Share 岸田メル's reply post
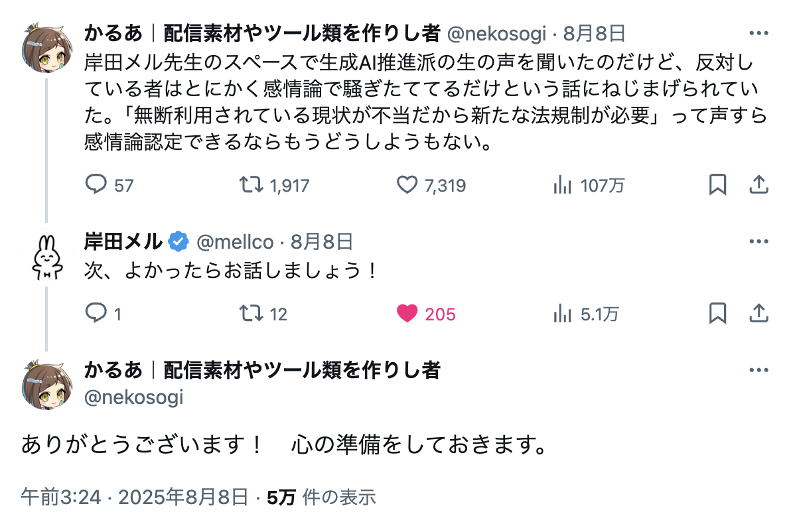791x532 pixels. (x=758, y=313)
